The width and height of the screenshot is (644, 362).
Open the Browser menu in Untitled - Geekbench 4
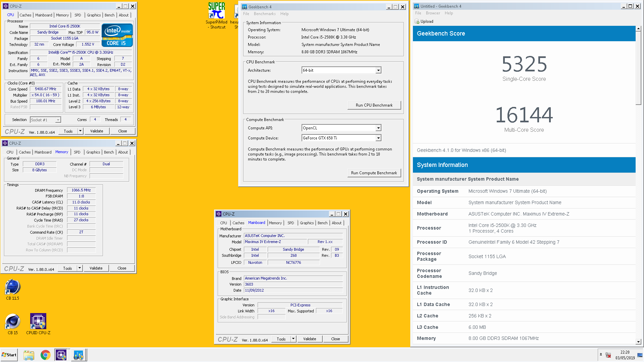(433, 13)
